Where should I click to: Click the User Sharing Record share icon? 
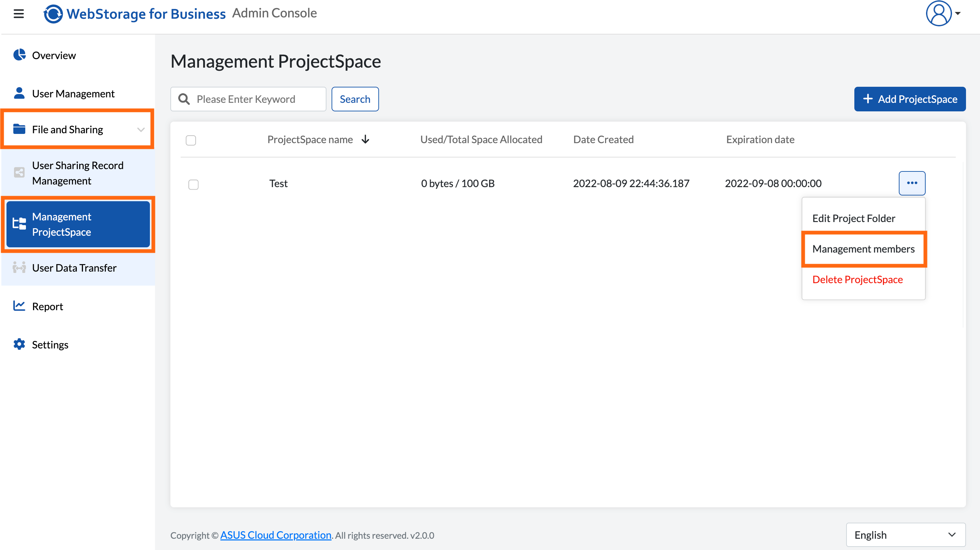point(19,173)
